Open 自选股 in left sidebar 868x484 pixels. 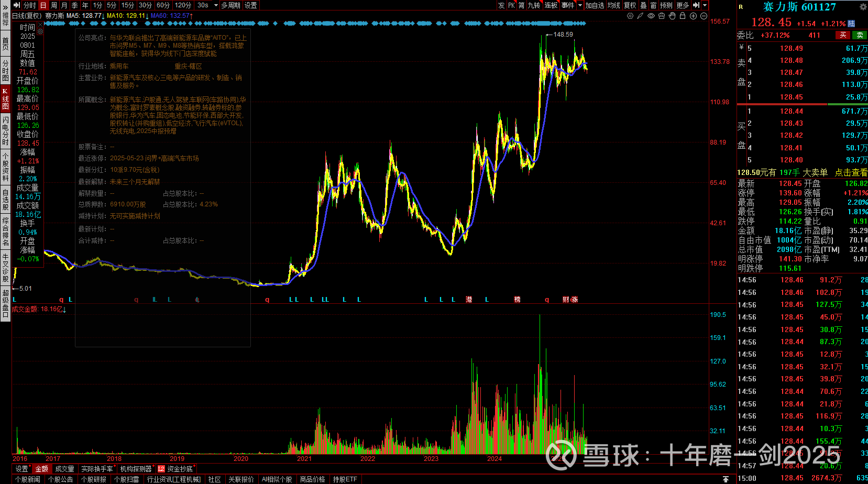click(x=5, y=200)
